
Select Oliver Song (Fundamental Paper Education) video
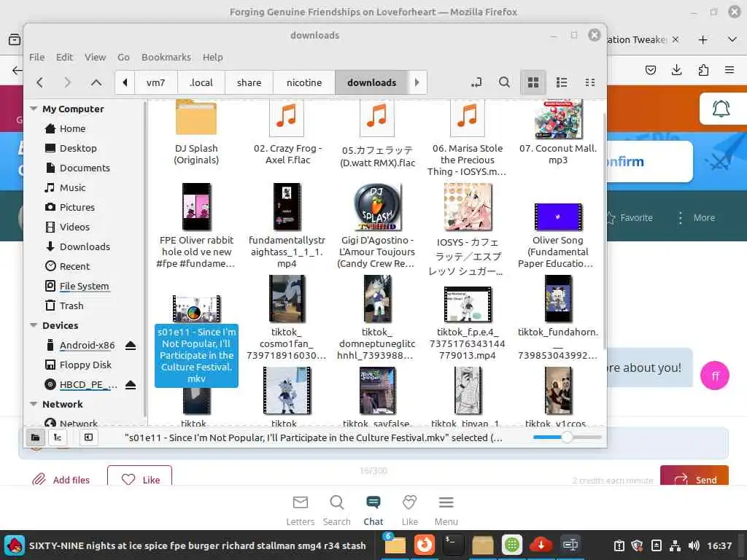557,236
